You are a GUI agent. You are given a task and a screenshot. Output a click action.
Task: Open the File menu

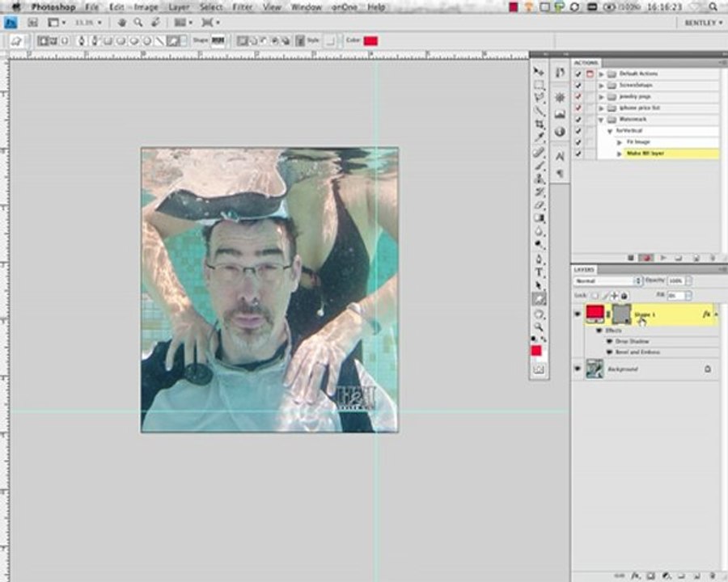tap(91, 7)
